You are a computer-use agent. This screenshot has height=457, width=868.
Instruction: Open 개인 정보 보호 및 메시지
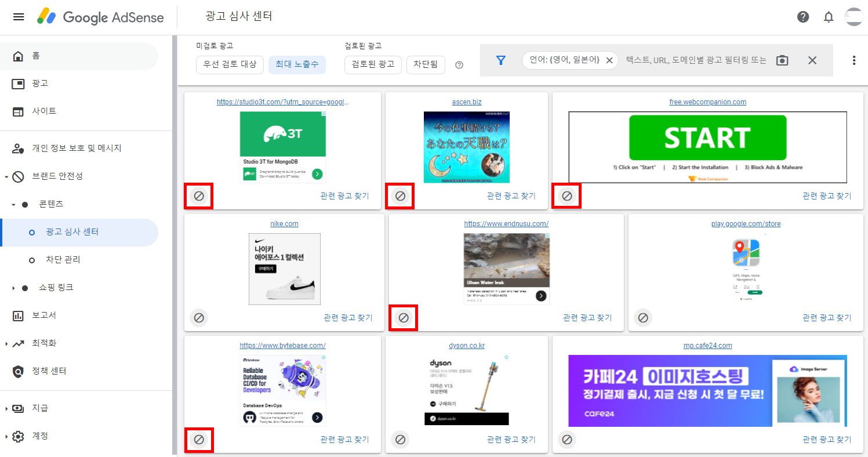[x=79, y=148]
